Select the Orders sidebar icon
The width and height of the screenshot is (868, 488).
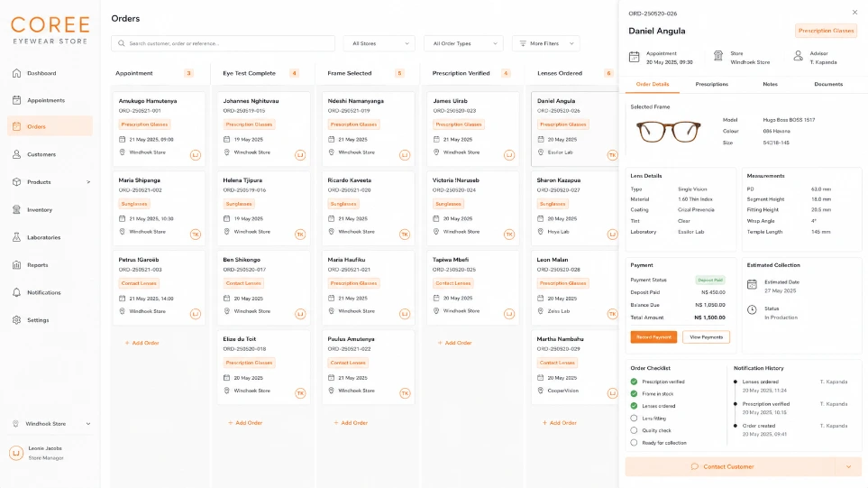tap(16, 126)
